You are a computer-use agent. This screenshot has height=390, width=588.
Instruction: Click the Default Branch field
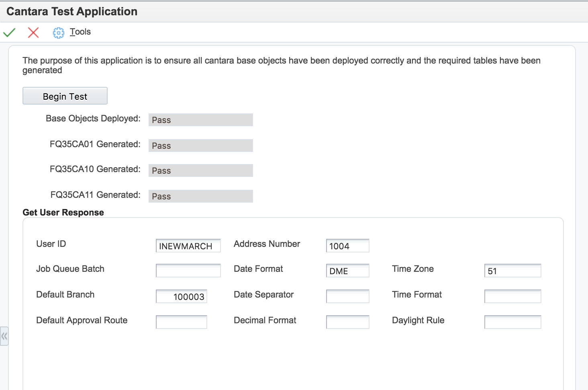pos(181,297)
